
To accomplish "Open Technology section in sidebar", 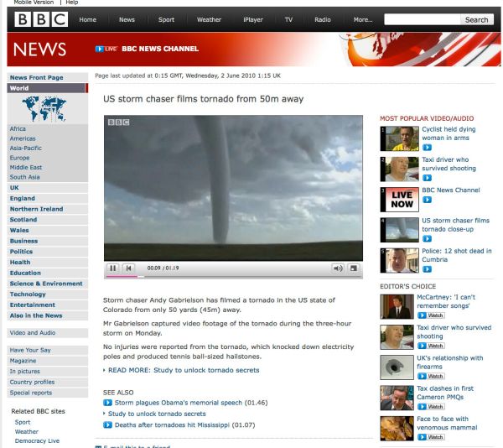I will pyautogui.click(x=47, y=294).
